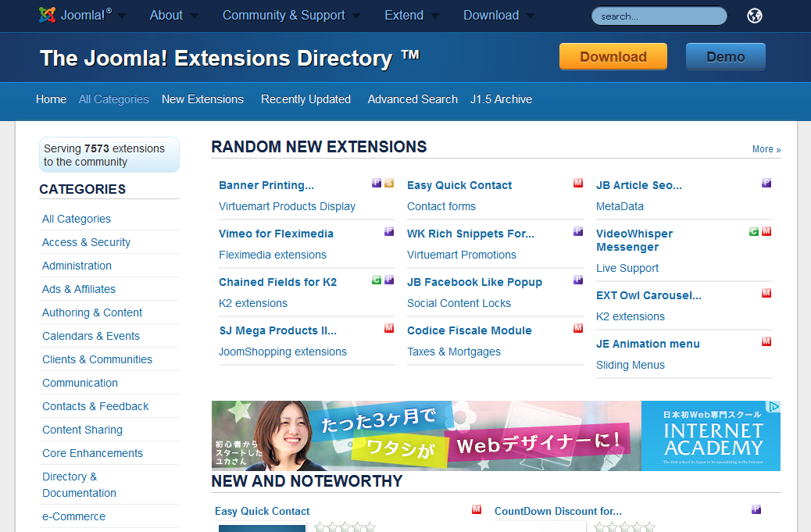Open the Banner Printing extension link
The image size is (811, 532).
pyautogui.click(x=266, y=185)
